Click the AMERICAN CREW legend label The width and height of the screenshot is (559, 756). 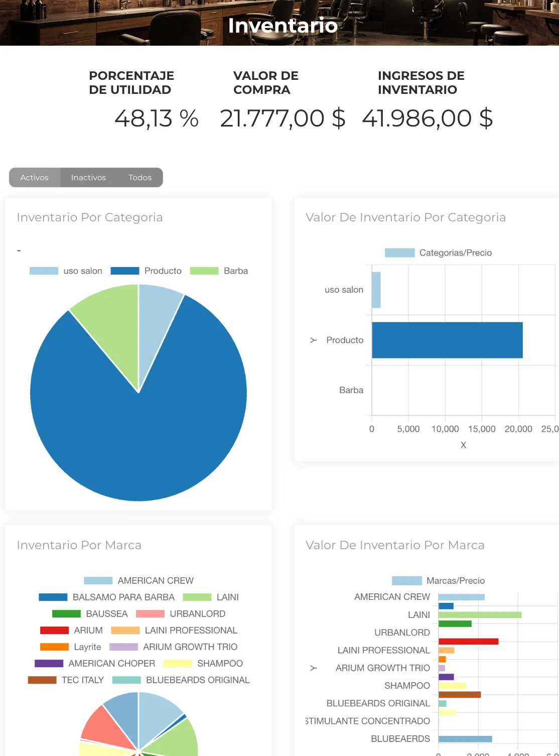click(x=156, y=580)
